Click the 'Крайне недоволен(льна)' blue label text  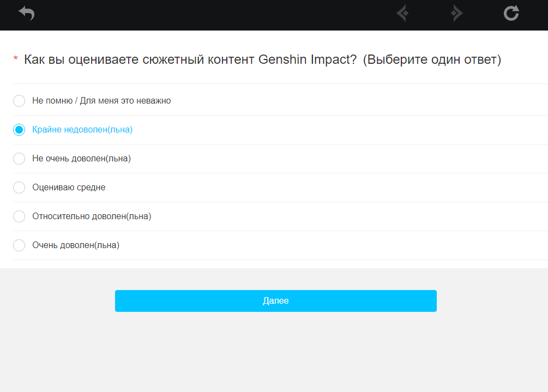[82, 130]
